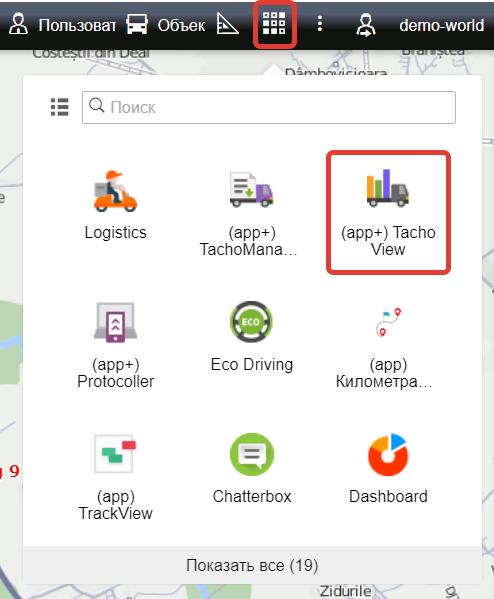This screenshot has height=599, width=494.
Task: Switch app menu to list view
Action: (x=60, y=107)
